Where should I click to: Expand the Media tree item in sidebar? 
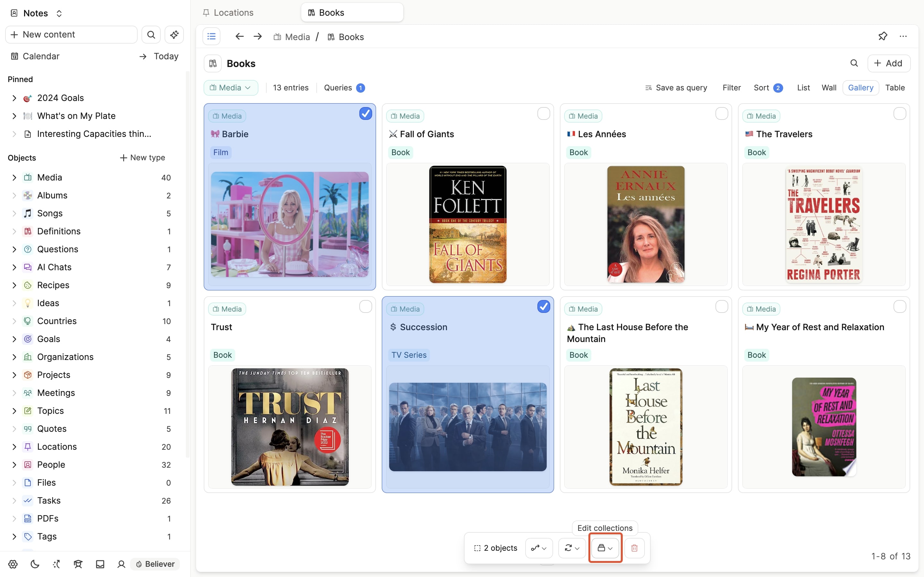click(14, 178)
